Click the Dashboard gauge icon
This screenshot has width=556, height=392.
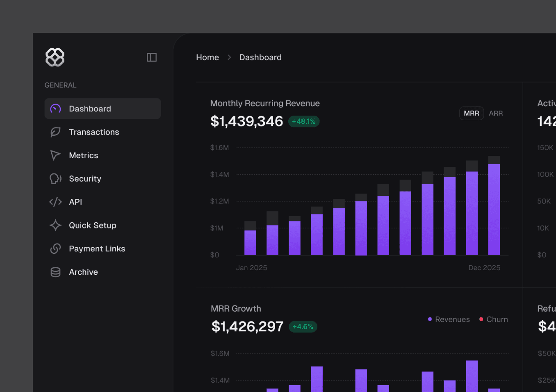(55, 109)
